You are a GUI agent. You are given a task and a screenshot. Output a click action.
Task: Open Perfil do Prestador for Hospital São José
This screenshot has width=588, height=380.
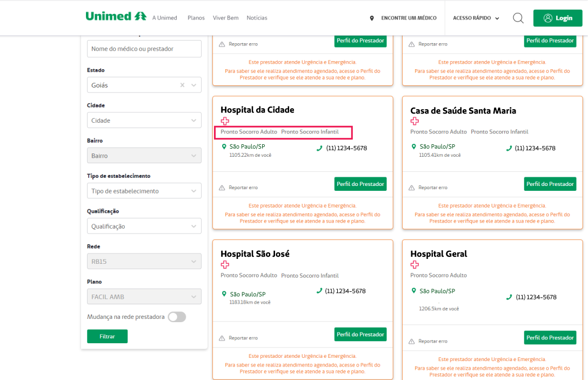point(360,335)
